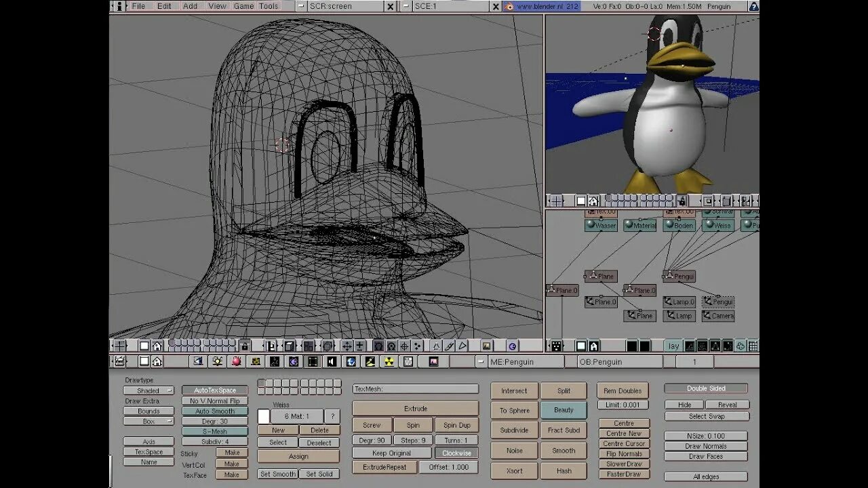Image resolution: width=868 pixels, height=488 pixels.
Task: Open the Game menu
Action: coord(243,6)
